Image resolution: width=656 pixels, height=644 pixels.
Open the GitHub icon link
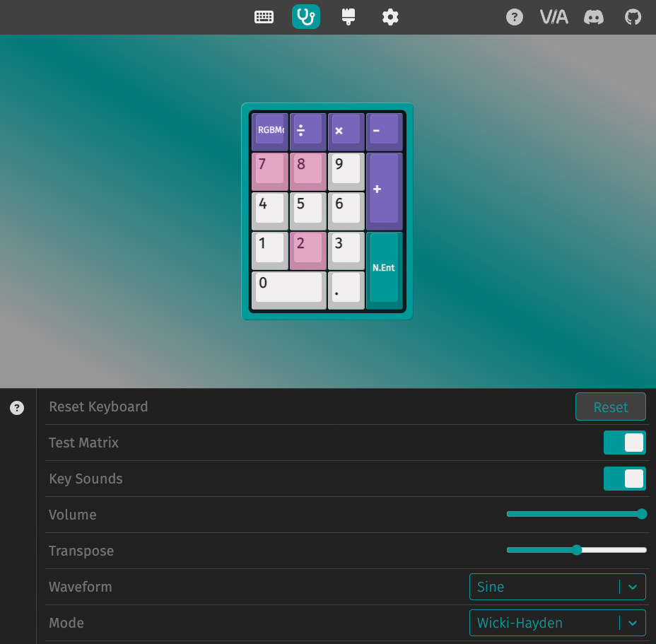[633, 17]
